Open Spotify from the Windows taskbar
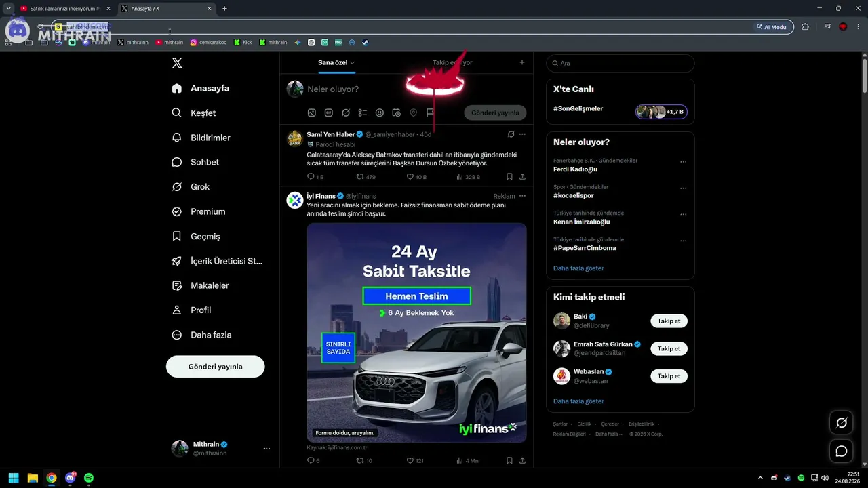 click(89, 478)
